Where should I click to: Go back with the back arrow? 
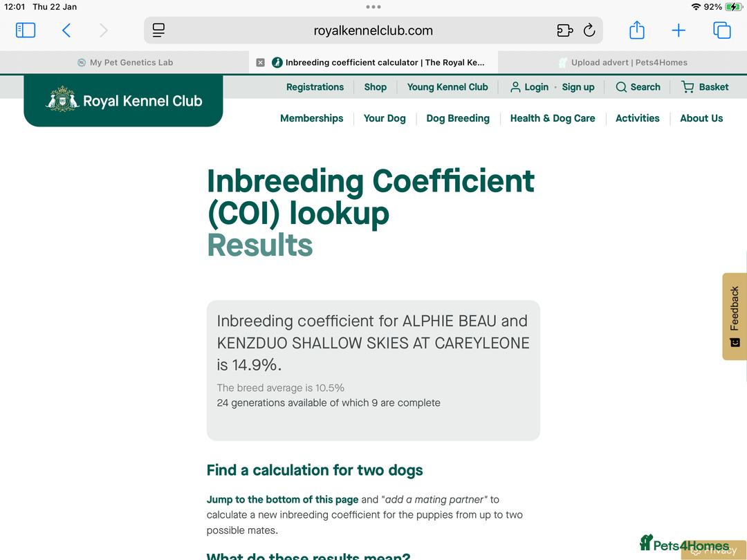click(x=66, y=30)
